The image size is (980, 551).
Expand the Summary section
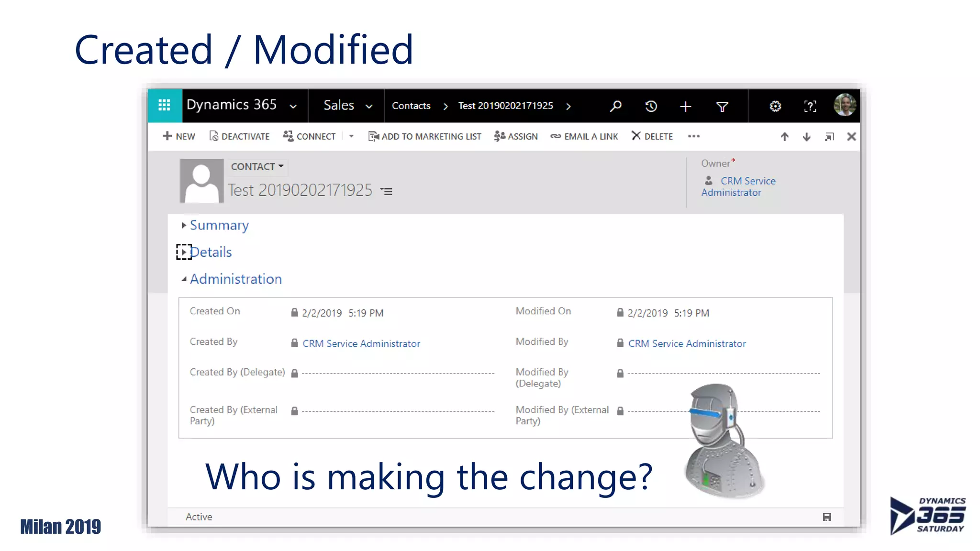point(219,225)
